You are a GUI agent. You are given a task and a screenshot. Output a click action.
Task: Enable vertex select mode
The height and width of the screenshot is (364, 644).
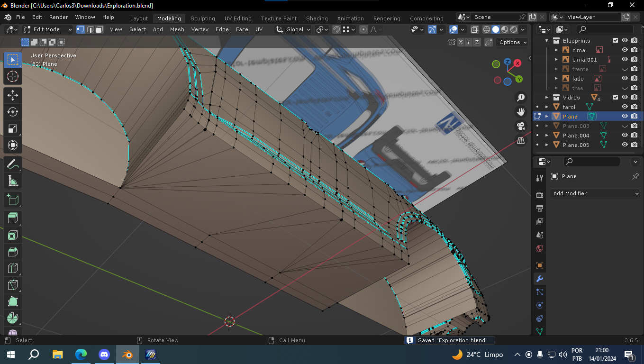tap(81, 29)
